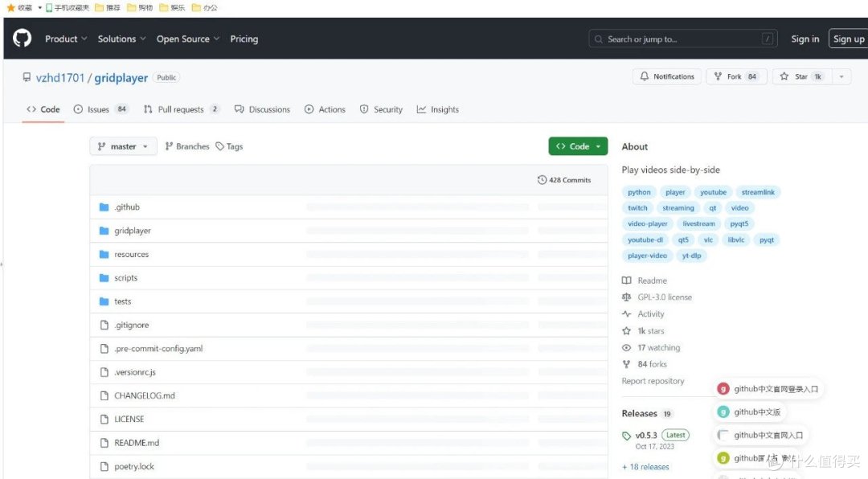868x479 pixels.
Task: Open the resources folder
Action: pyautogui.click(x=131, y=254)
